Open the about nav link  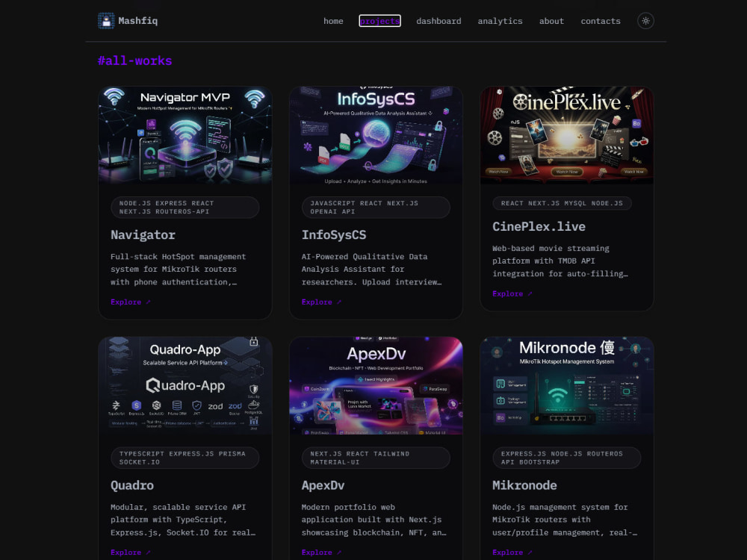(551, 21)
